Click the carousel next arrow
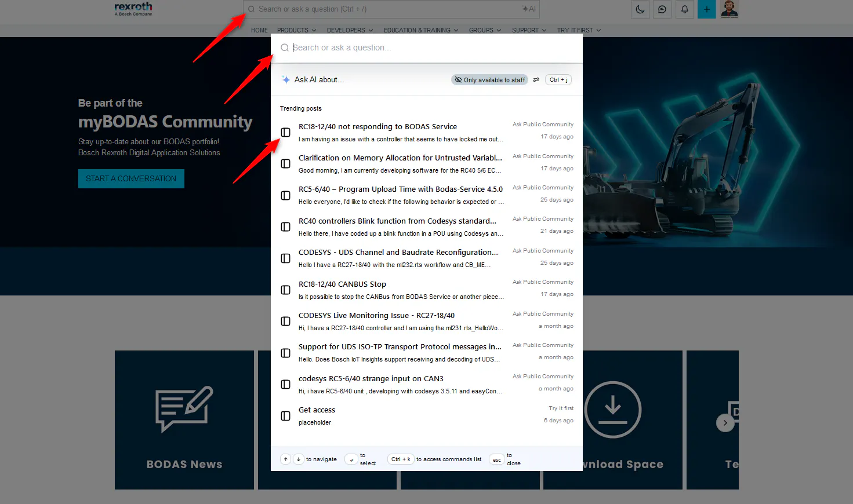 point(725,423)
